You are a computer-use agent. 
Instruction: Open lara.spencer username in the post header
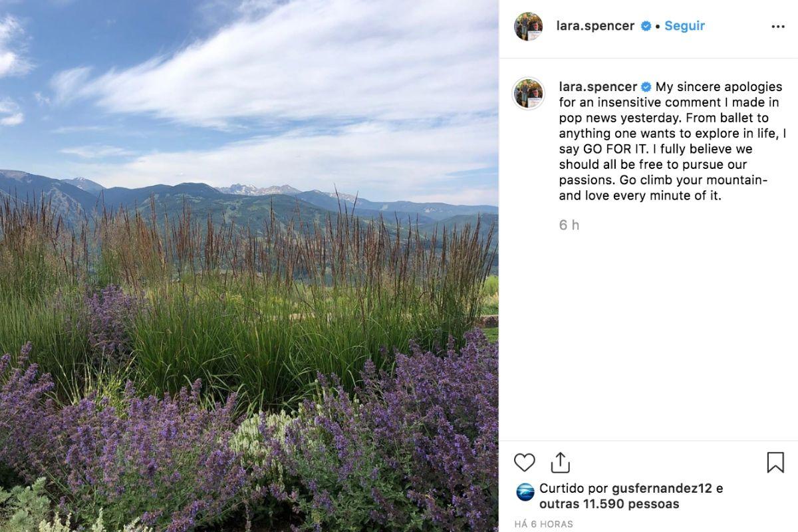pos(595,26)
